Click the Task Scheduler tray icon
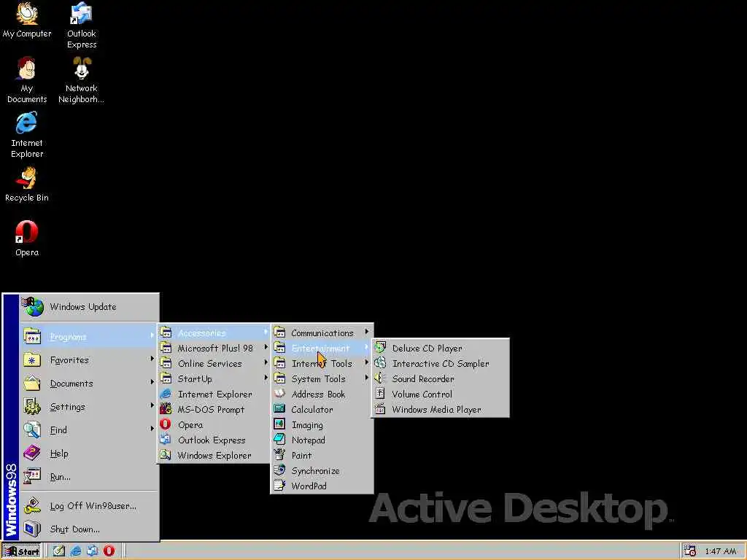The width and height of the screenshot is (747, 560). click(690, 551)
